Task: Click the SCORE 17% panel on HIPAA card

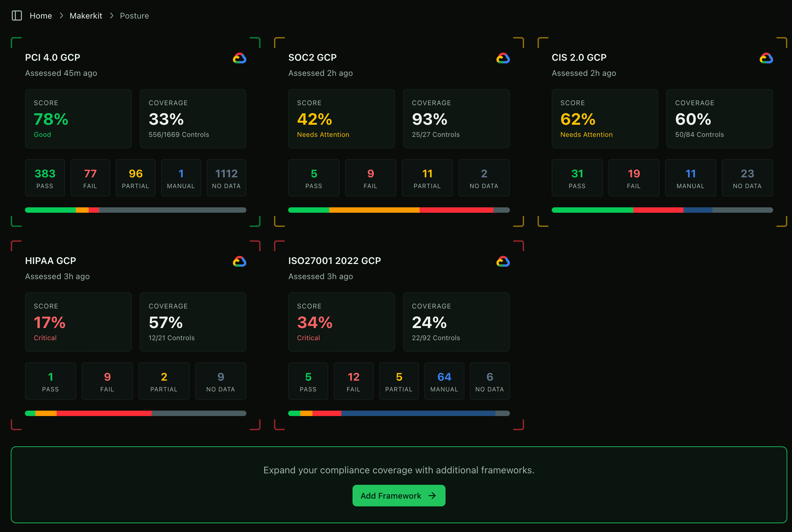Action: 78,322
